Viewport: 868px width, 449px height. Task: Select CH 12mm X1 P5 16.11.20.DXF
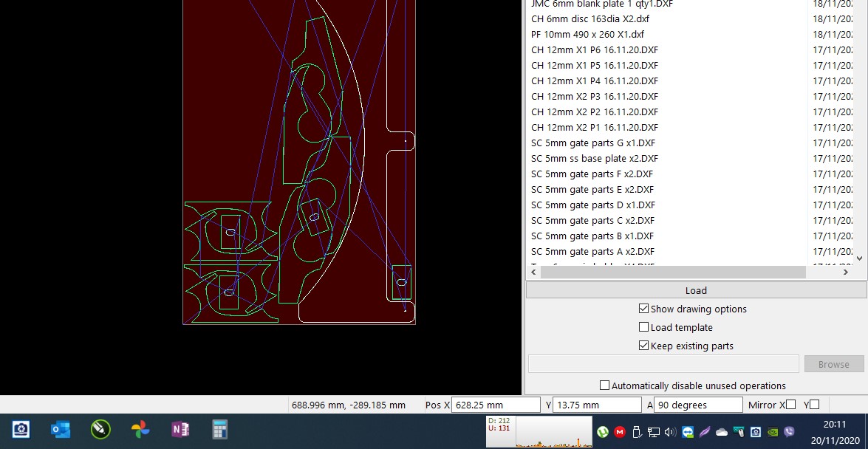pyautogui.click(x=595, y=65)
